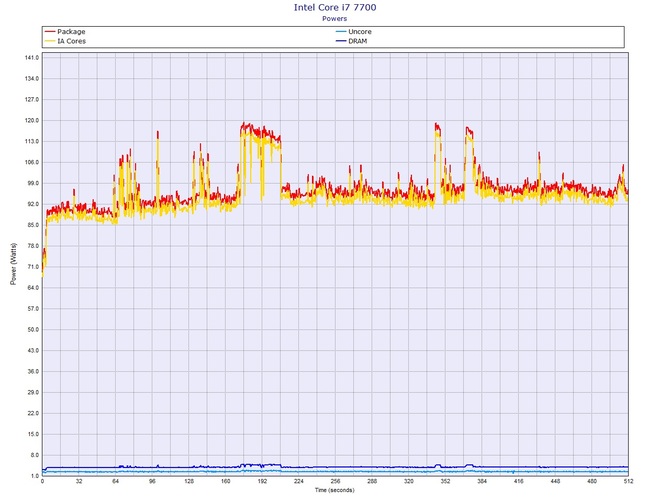Click the yellow IA Cores legend swatch
The image size is (670, 502).
coord(50,41)
